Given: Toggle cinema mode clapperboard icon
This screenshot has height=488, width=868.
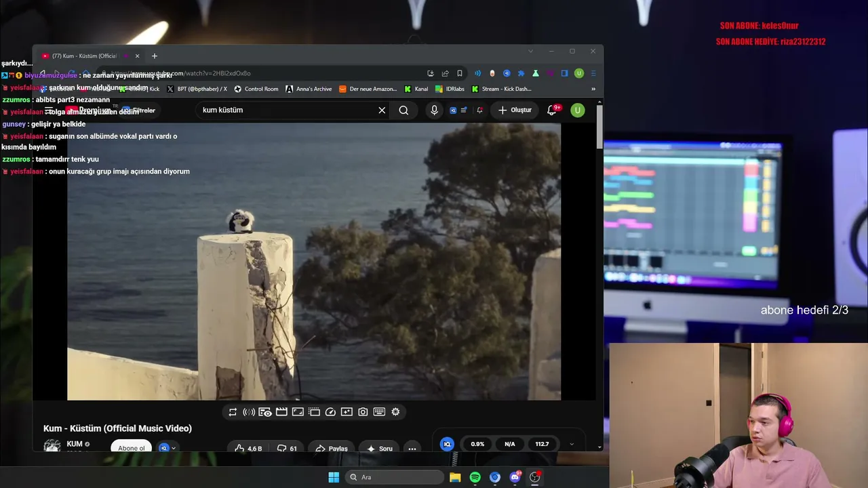Looking at the screenshot, I should [x=281, y=412].
